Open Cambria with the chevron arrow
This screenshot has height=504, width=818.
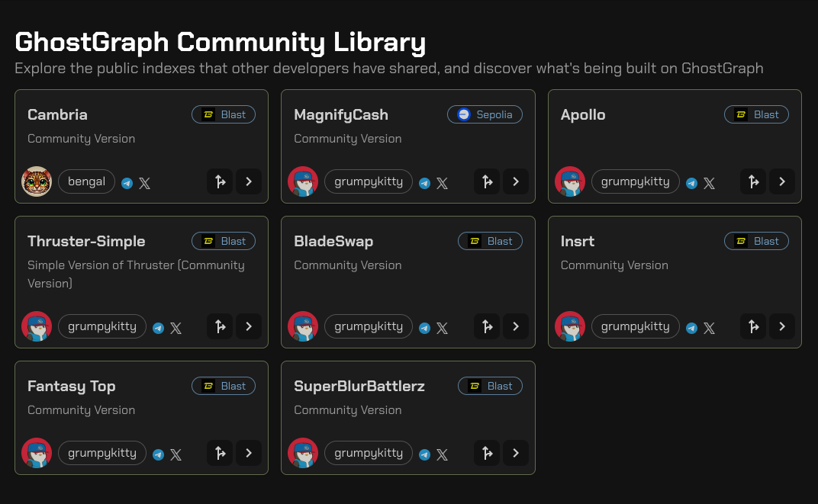pos(249,181)
